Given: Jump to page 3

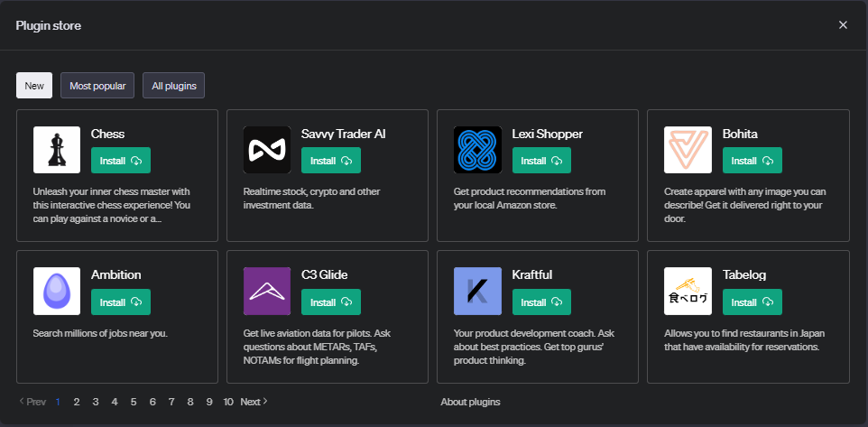Looking at the screenshot, I should [x=96, y=402].
